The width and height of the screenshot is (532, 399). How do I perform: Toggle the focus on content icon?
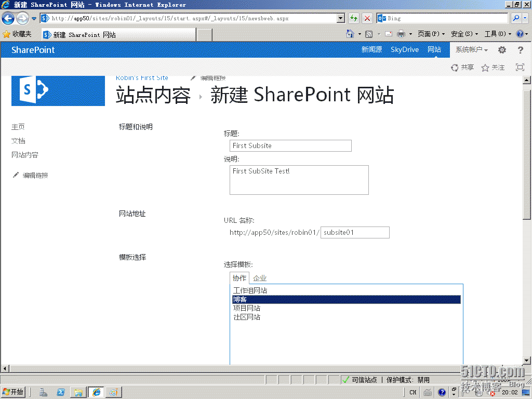click(x=520, y=67)
